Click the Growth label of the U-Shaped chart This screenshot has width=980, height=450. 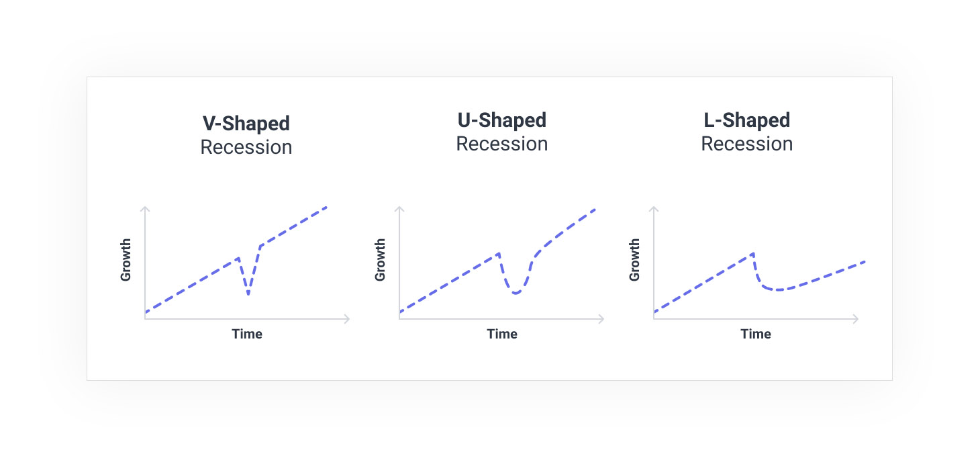point(381,259)
